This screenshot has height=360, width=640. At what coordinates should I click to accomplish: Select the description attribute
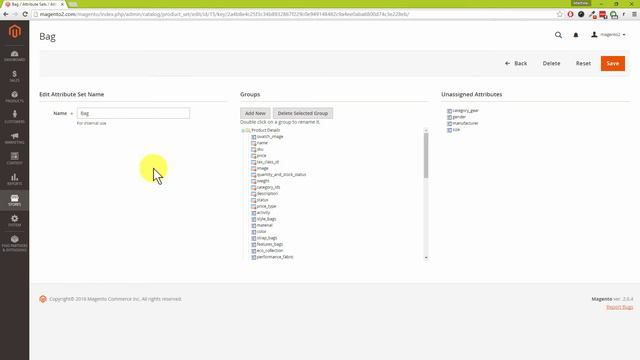pos(267,193)
